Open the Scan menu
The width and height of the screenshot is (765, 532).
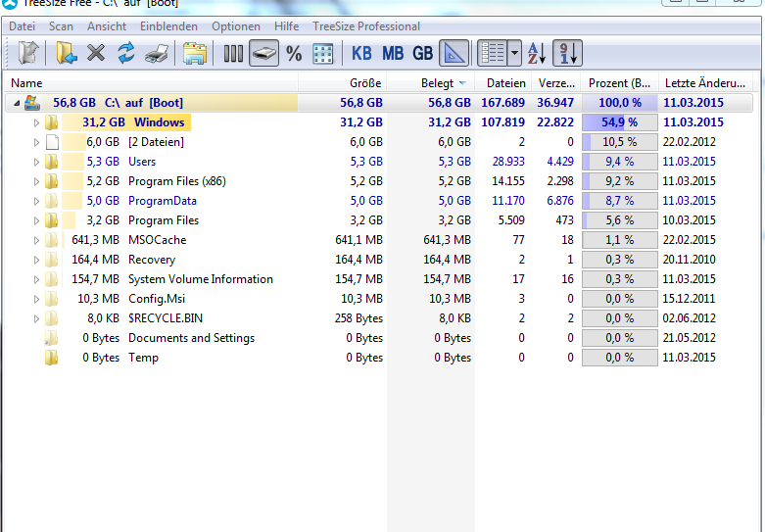[x=61, y=26]
